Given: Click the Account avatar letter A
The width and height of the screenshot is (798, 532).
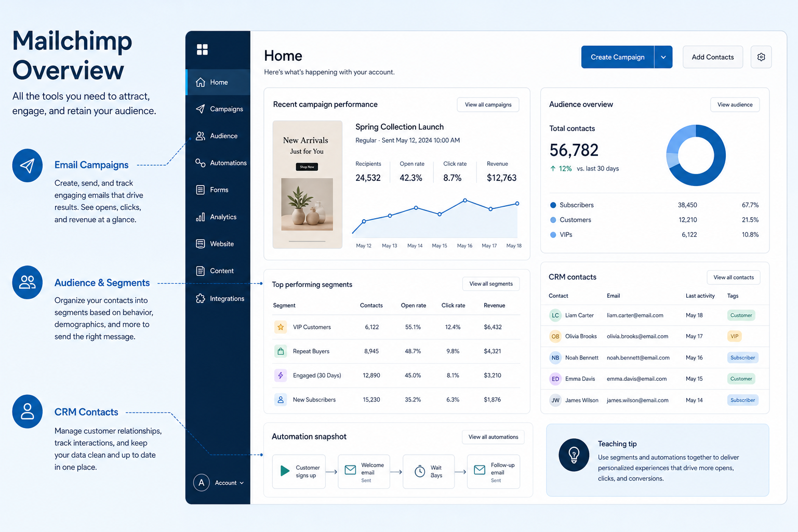Looking at the screenshot, I should click(x=202, y=483).
